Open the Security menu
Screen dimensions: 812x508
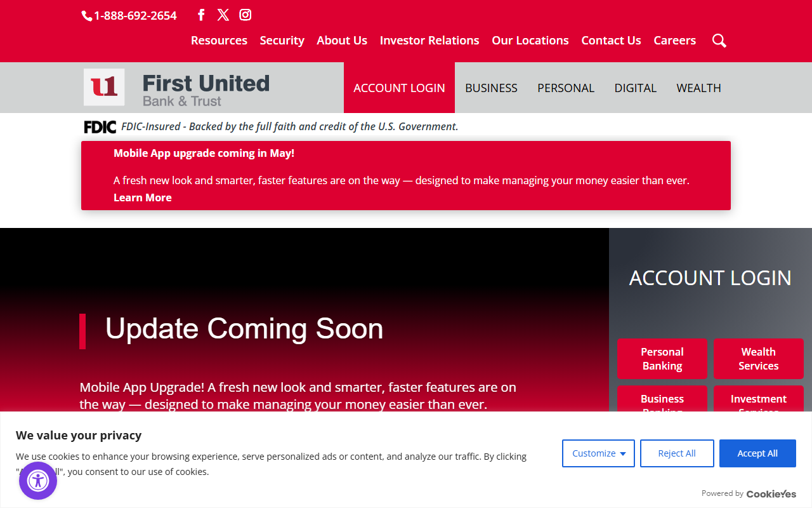[x=282, y=40]
